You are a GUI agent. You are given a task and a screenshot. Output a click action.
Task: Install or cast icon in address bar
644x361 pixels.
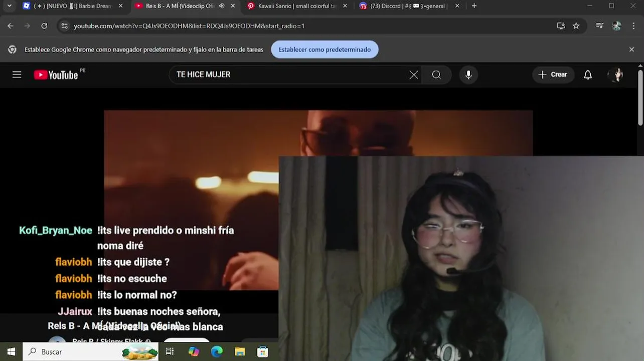[x=561, y=26]
